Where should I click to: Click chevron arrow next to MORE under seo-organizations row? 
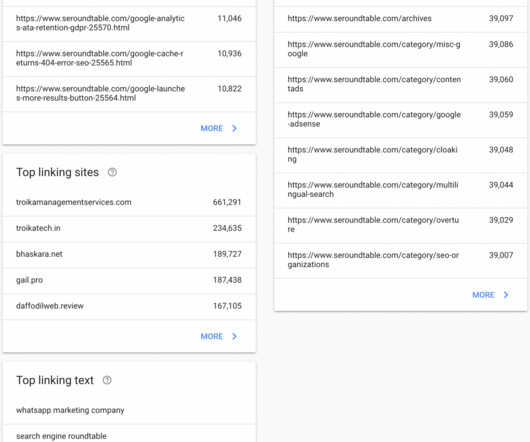point(506,295)
